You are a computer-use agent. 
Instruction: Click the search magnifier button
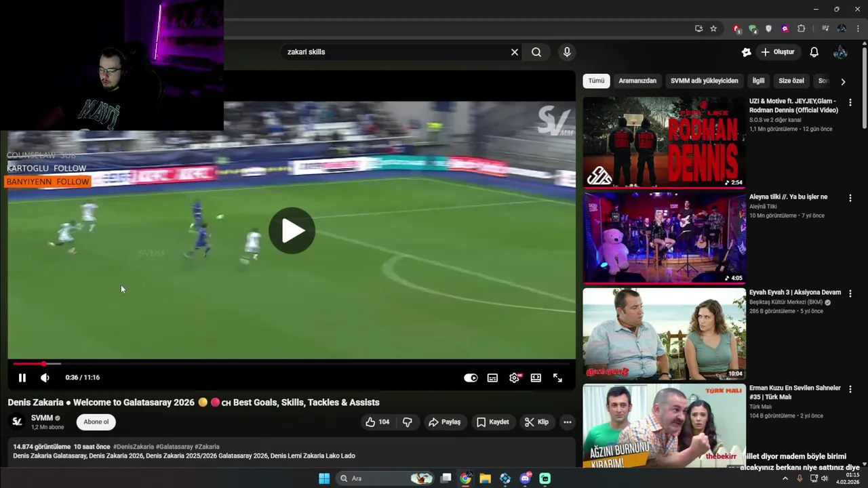coord(536,52)
